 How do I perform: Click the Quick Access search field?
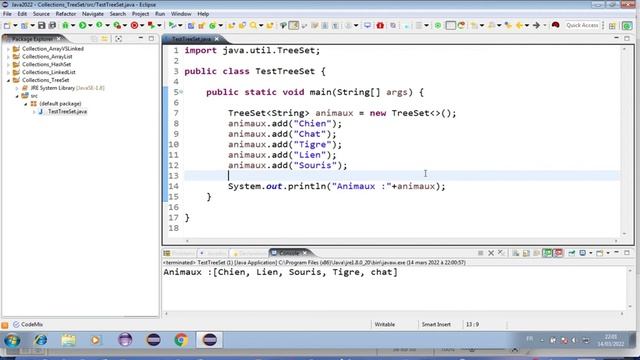tap(582, 25)
